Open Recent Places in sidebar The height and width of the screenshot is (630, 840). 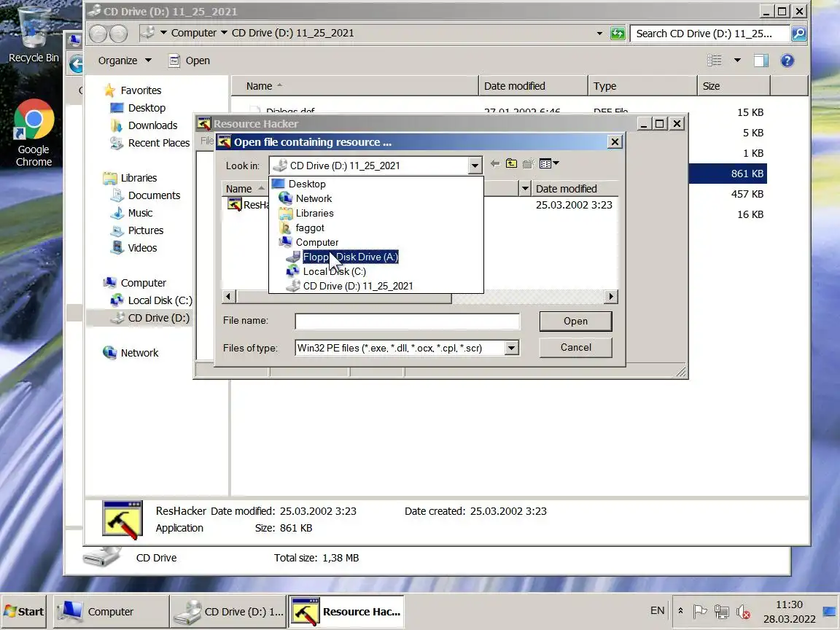[158, 143]
